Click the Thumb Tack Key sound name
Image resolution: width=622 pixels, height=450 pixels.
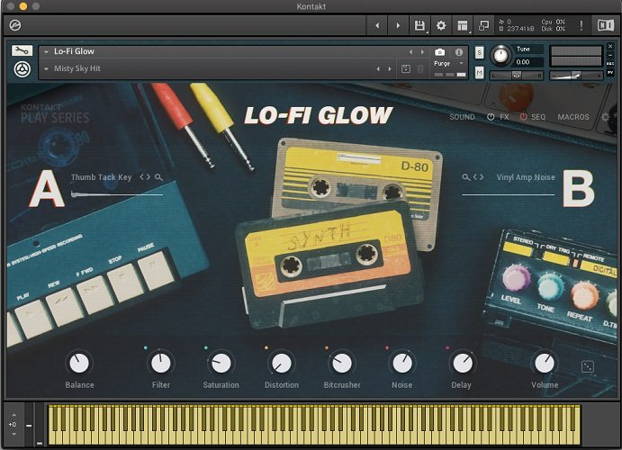click(101, 177)
